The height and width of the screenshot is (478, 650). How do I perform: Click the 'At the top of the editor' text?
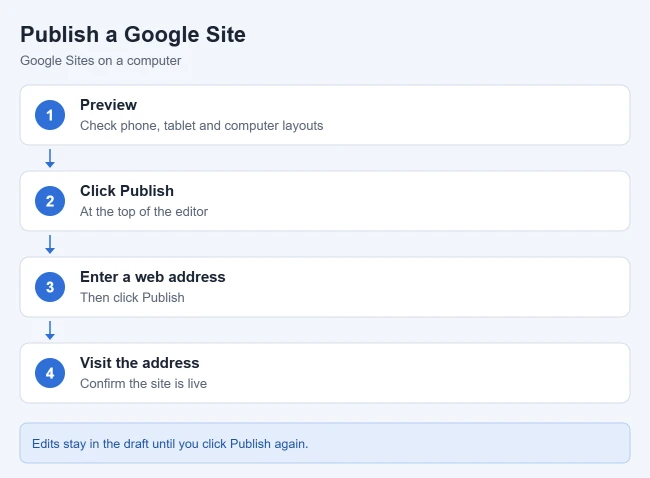(x=144, y=211)
